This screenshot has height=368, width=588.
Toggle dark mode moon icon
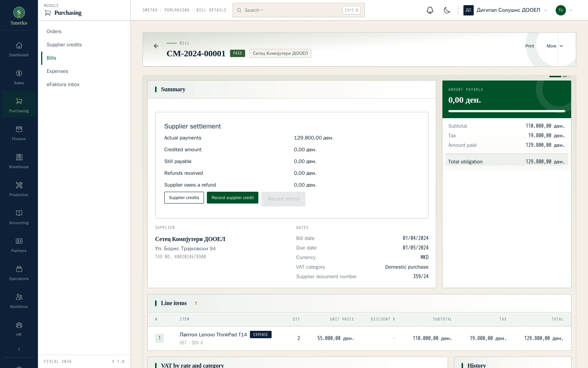[447, 10]
